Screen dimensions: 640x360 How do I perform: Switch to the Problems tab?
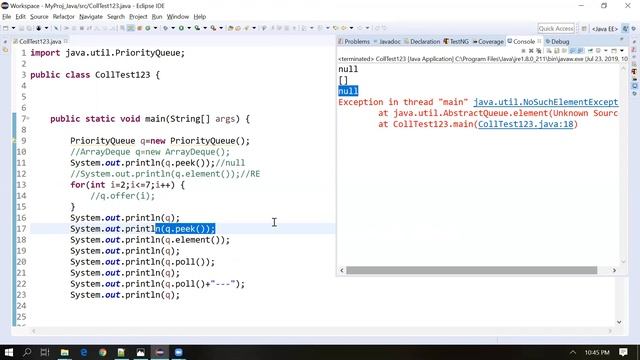[354, 42]
